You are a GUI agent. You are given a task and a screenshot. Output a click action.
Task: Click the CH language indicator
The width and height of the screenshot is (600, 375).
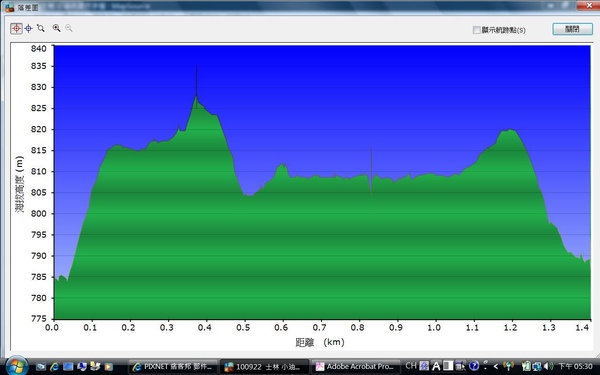click(411, 366)
